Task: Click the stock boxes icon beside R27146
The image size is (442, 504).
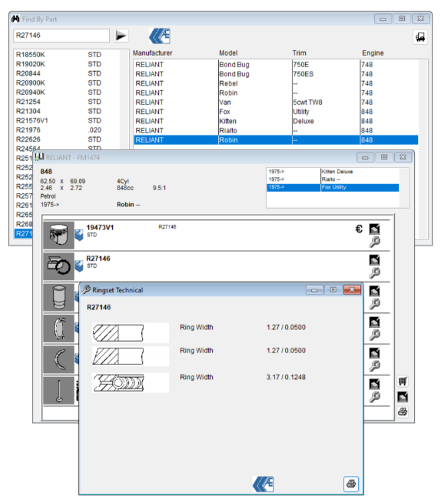Action: (x=79, y=266)
